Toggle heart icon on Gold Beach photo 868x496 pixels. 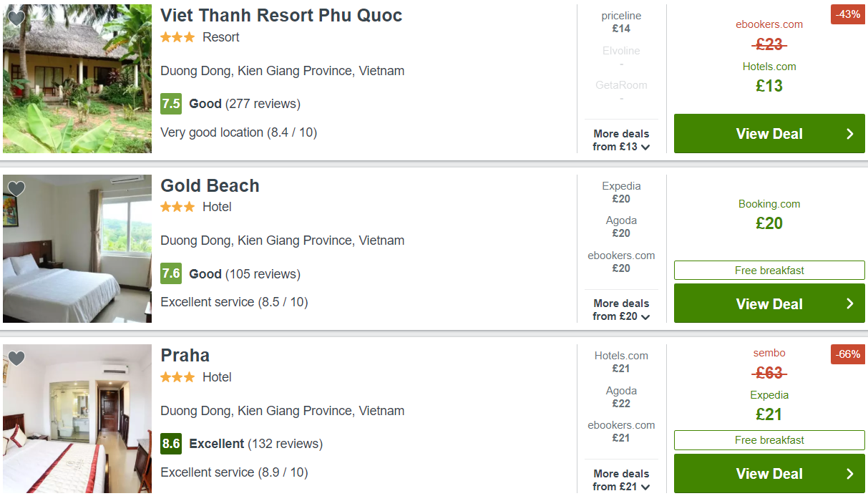coord(16,188)
